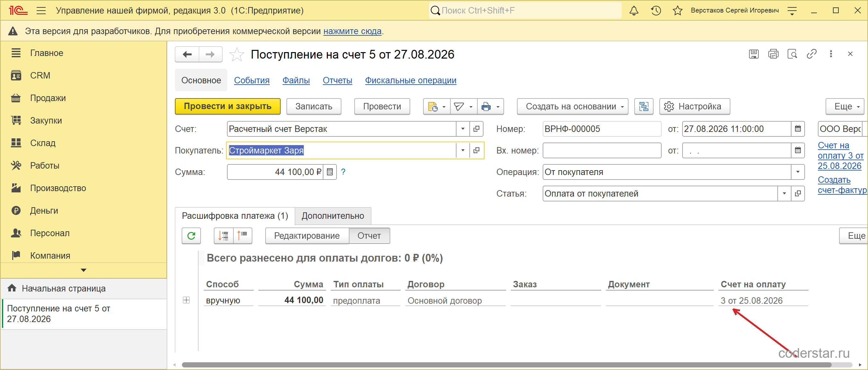Print via top-right printer icon
868x370 pixels.
(x=773, y=54)
